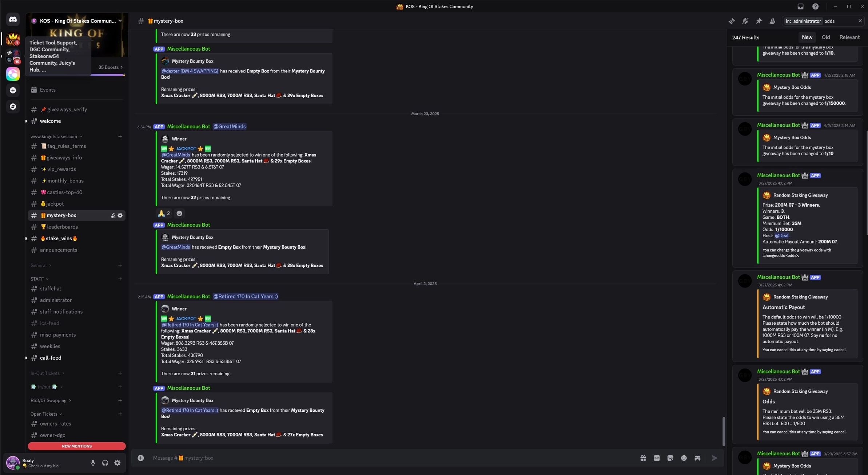Click the @GreatMinds mention in Winner message
The height and width of the screenshot is (475, 868).
(175, 155)
